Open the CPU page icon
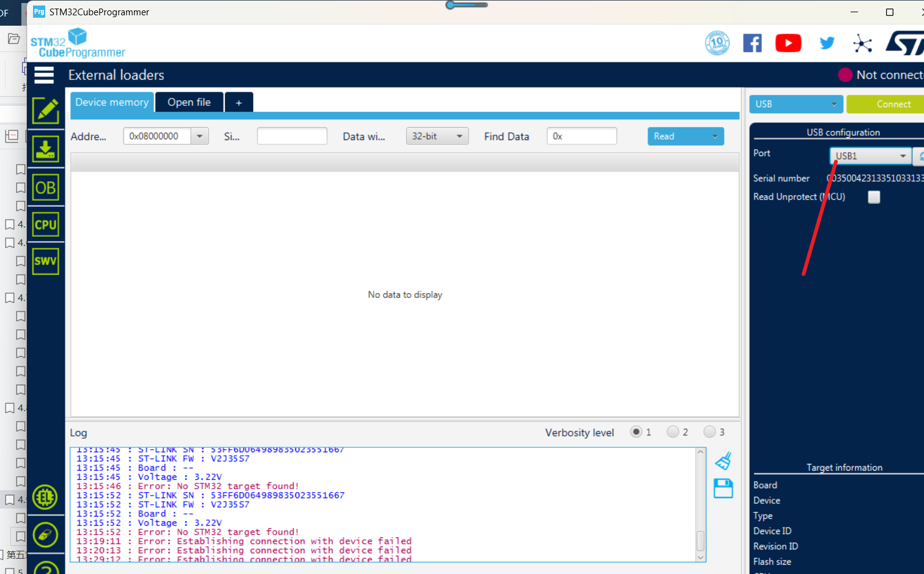The image size is (924, 574). tap(46, 225)
